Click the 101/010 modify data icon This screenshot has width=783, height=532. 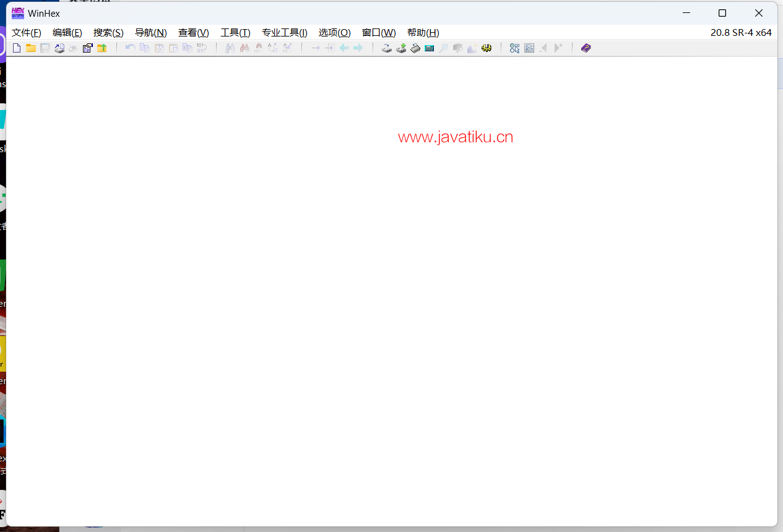click(x=202, y=48)
